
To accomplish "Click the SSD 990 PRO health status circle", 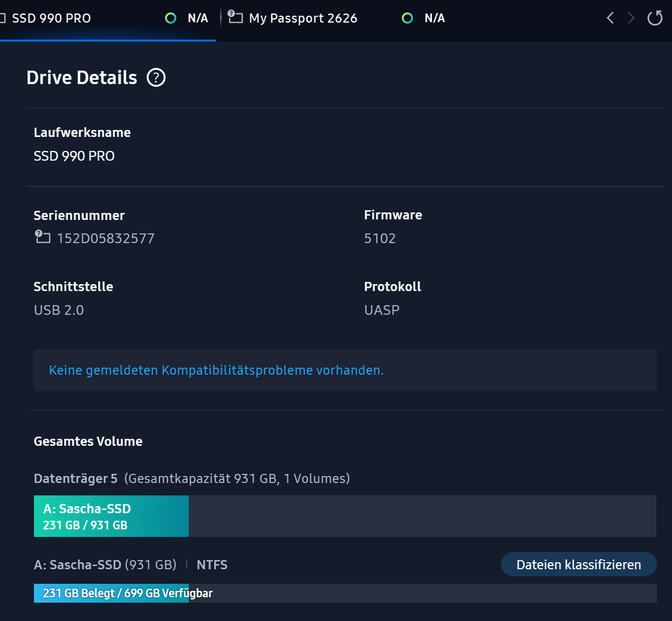I will tap(170, 18).
